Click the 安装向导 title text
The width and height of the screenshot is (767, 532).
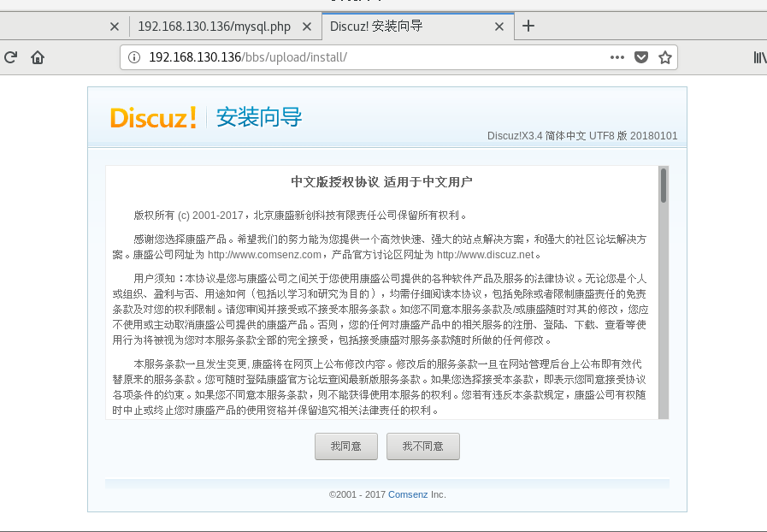click(x=259, y=117)
